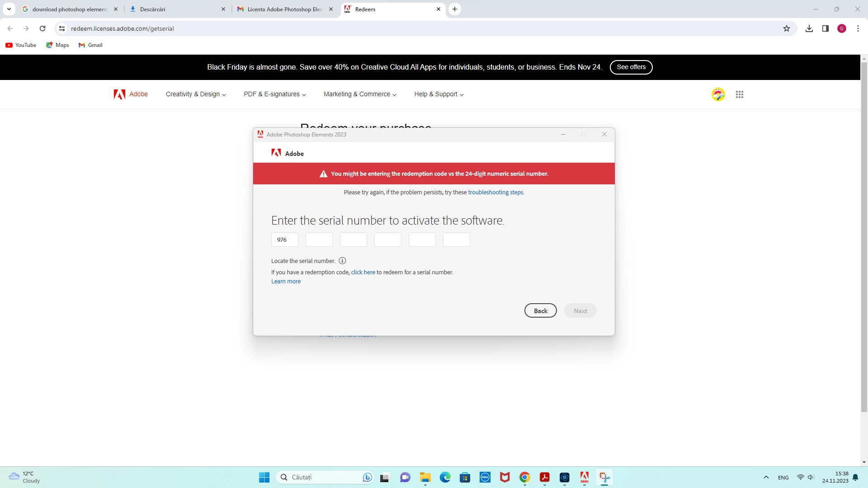Launch File Explorer from the taskbar

[425, 477]
